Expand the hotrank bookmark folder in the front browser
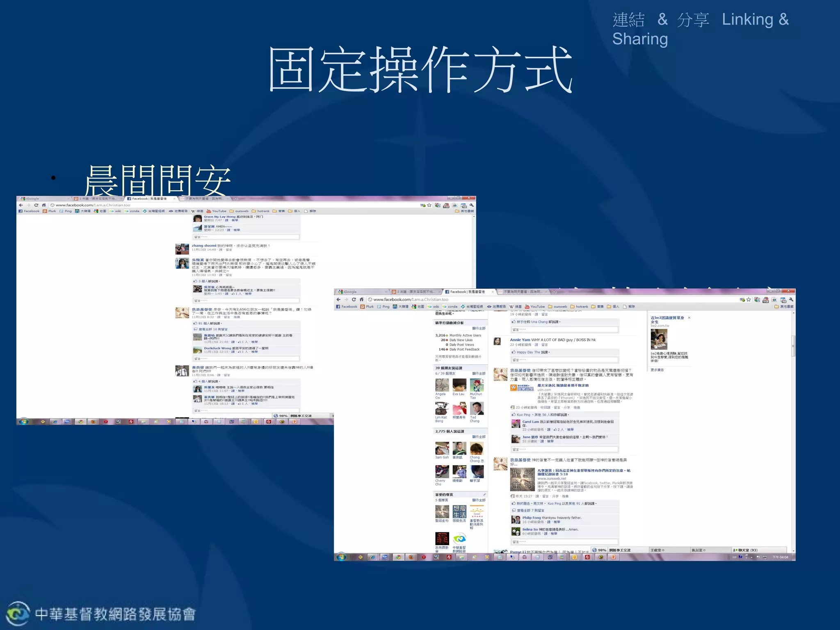 tap(579, 306)
